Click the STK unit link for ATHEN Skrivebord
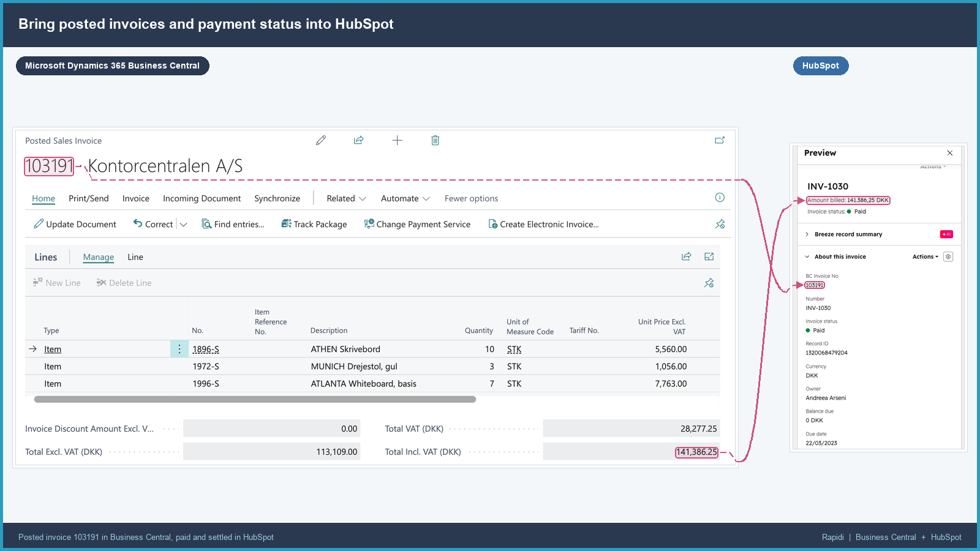The image size is (980, 551). (514, 349)
